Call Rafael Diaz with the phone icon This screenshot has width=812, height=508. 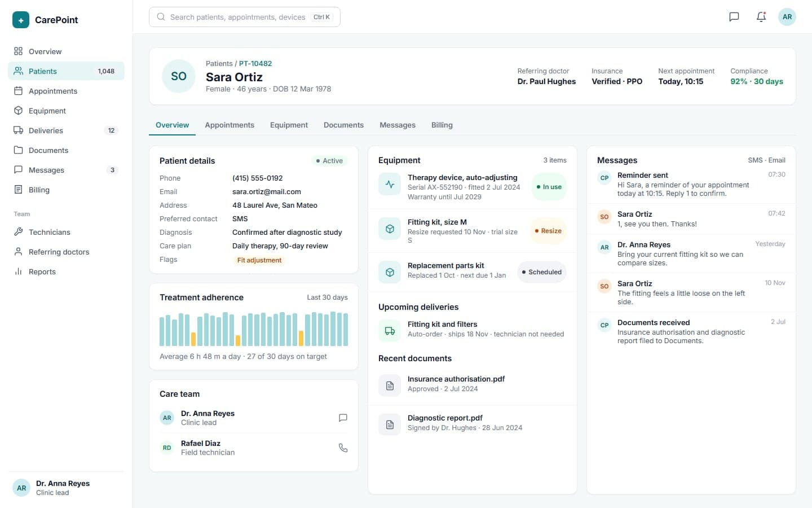(x=343, y=448)
